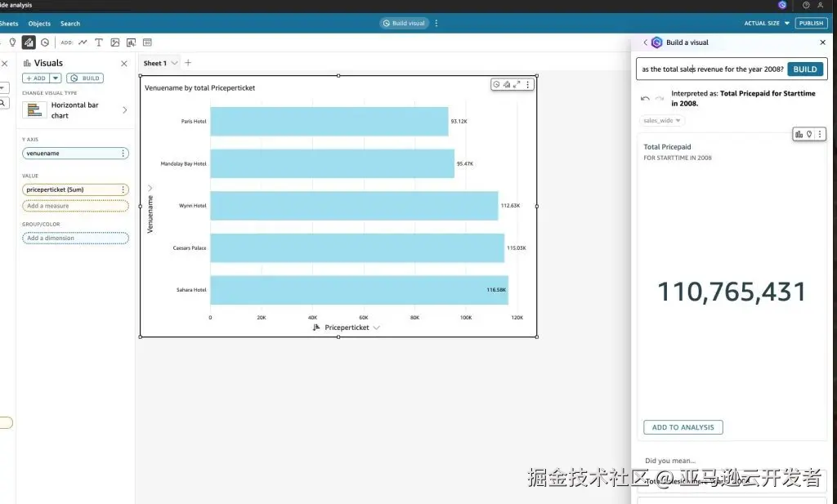Viewport: 837px width, 504px height.
Task: Select the active Visuals pane toolbar icon
Action: [x=29, y=42]
